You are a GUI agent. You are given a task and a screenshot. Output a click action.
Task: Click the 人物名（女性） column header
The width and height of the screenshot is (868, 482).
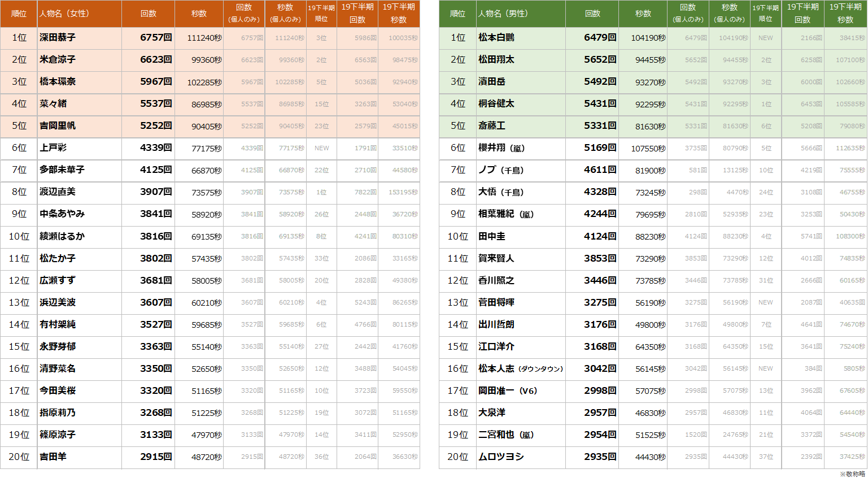click(64, 14)
